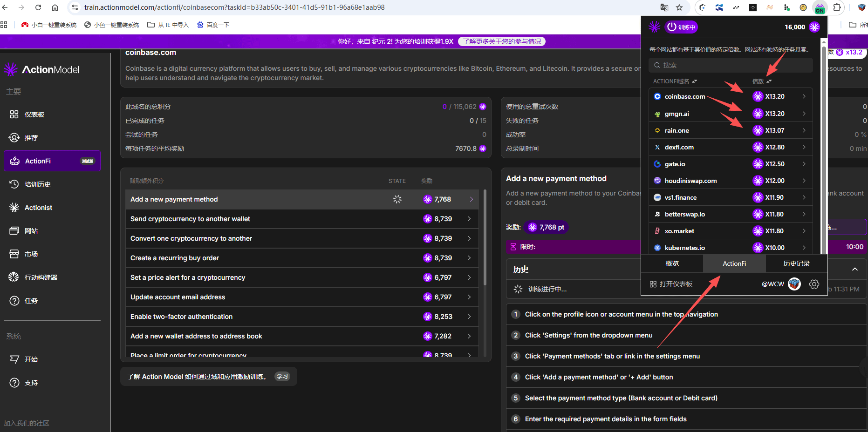Open the translate page icon in address bar
Viewport: 868px width, 432px height.
(x=664, y=7)
